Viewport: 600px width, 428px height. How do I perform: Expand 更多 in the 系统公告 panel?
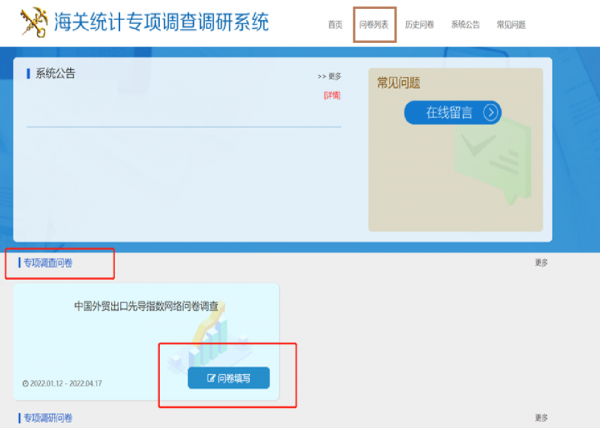pyautogui.click(x=330, y=76)
